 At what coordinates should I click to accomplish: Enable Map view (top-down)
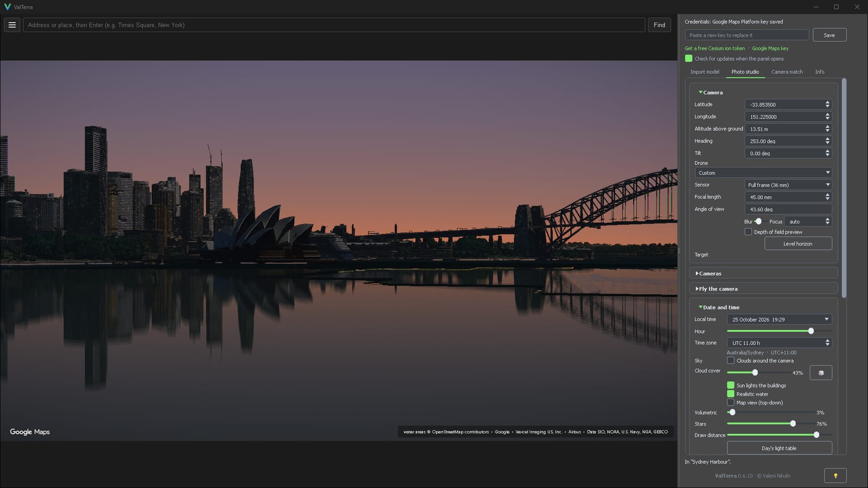[731, 402]
